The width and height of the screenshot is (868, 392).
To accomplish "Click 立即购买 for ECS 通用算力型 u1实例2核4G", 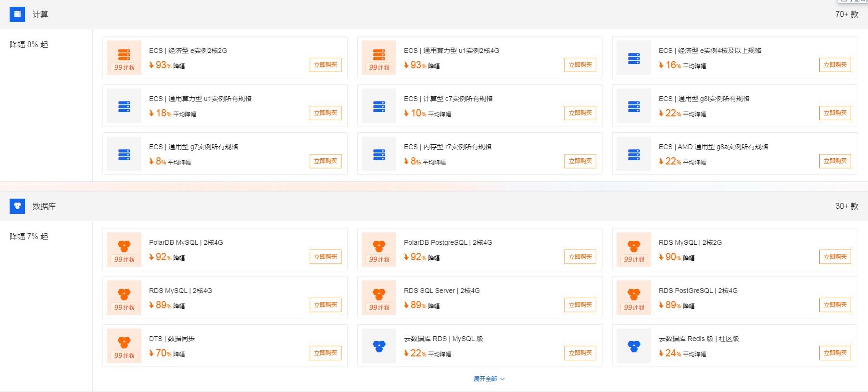I will [580, 65].
